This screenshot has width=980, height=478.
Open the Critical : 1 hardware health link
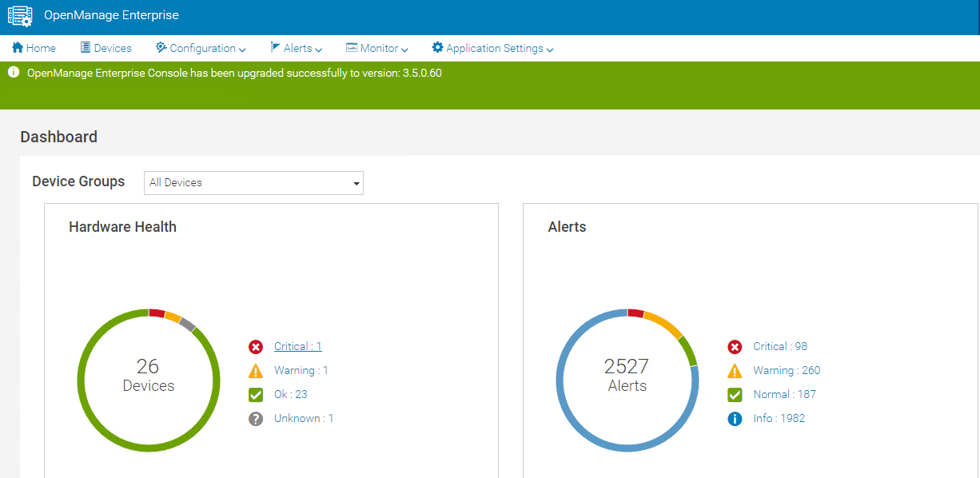point(298,346)
